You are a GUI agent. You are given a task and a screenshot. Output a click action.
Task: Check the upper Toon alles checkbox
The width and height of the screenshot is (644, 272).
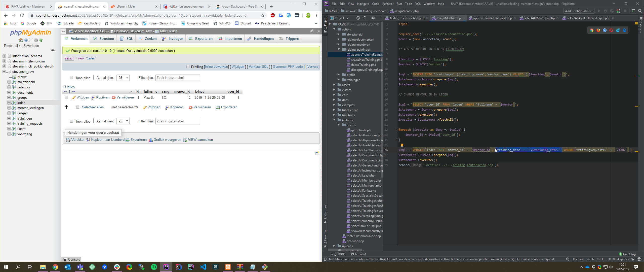click(x=71, y=78)
